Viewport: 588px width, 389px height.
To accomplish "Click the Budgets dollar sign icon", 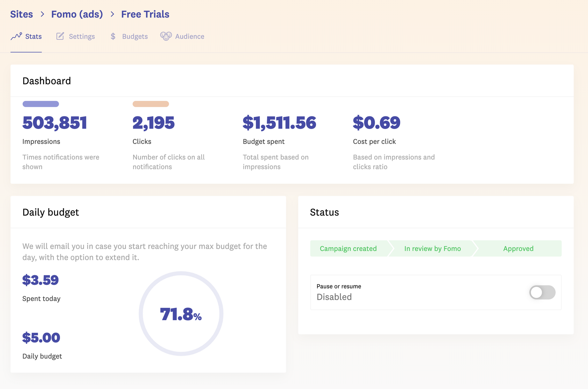I will pos(113,36).
